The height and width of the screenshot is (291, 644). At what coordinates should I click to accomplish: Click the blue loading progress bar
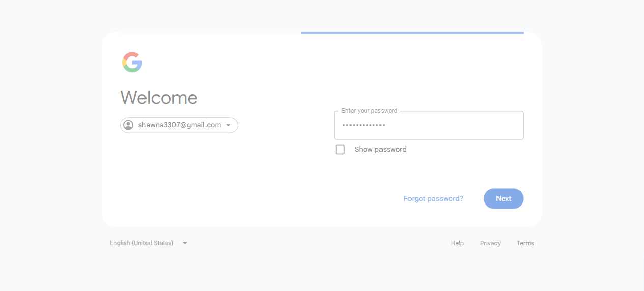[412, 33]
